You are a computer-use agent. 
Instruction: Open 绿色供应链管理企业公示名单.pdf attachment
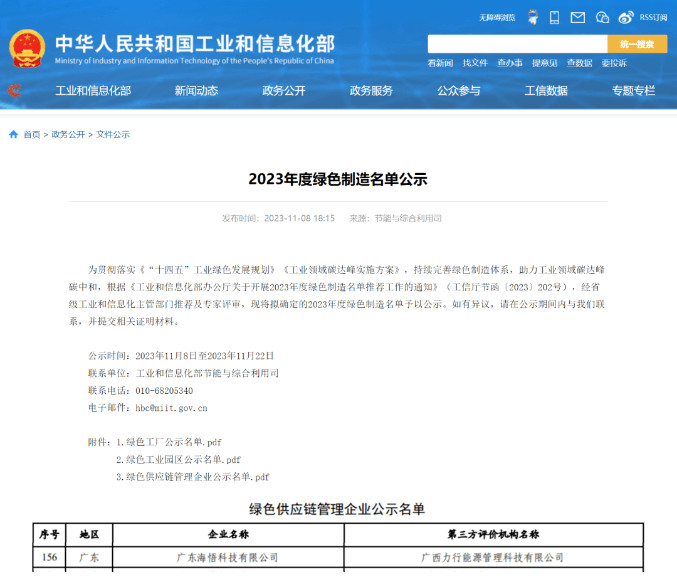point(198,477)
